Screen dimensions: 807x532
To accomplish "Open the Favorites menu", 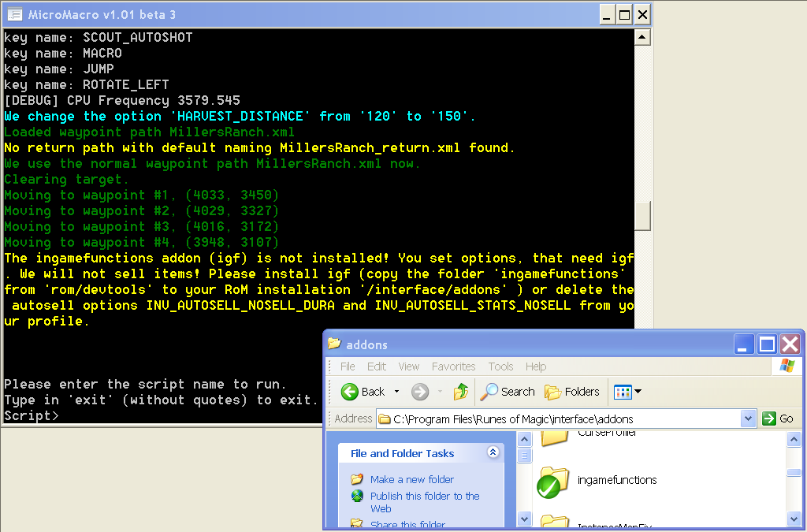I will pyautogui.click(x=453, y=366).
